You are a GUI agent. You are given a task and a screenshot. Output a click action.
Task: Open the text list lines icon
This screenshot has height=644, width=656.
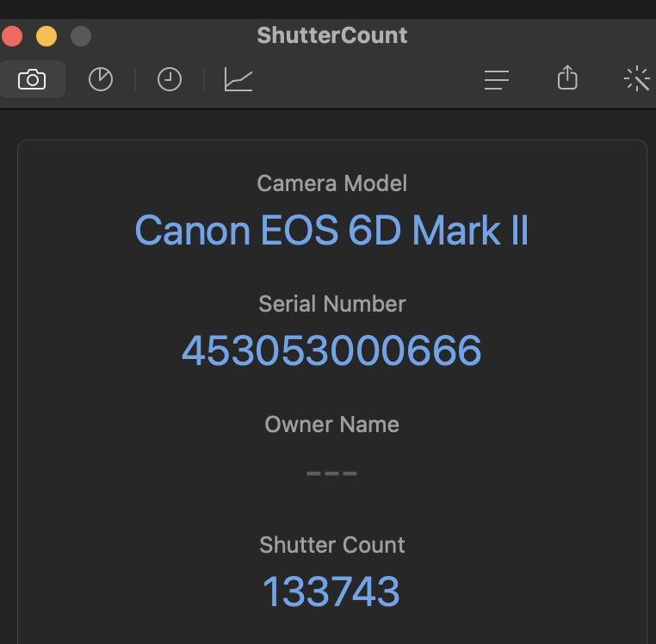(x=497, y=79)
